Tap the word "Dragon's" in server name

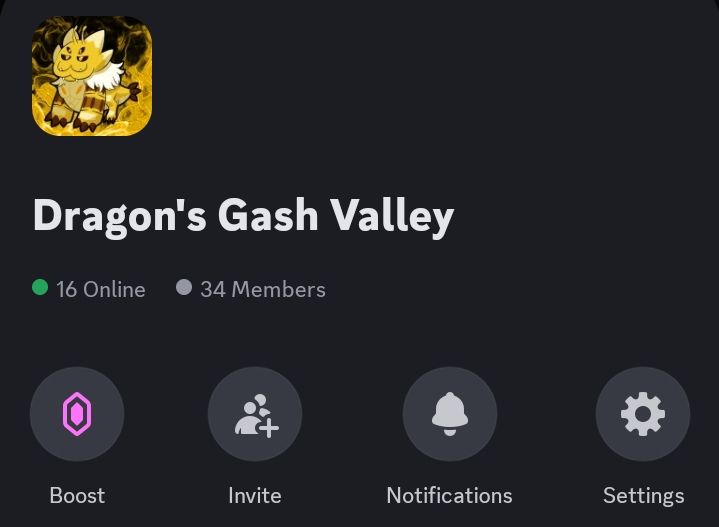pos(120,216)
